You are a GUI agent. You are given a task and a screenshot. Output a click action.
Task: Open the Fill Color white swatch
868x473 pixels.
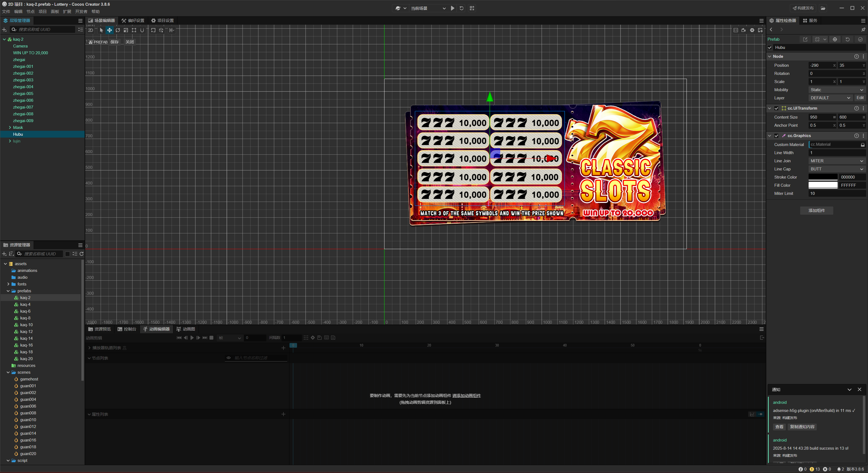point(823,185)
